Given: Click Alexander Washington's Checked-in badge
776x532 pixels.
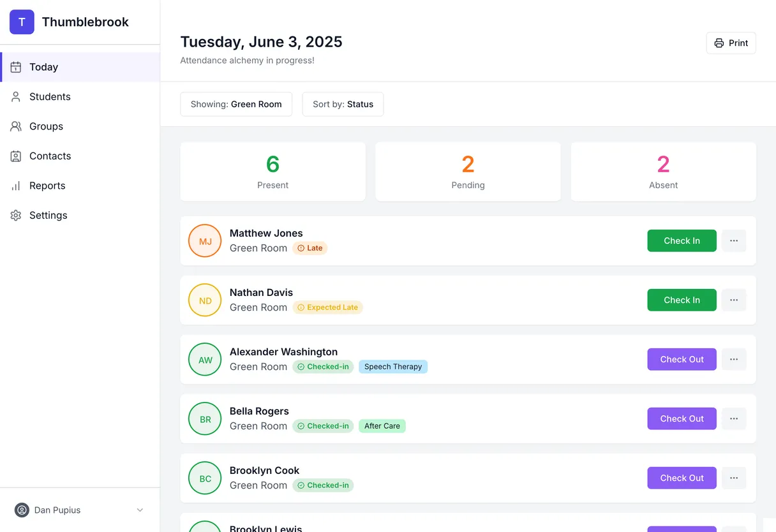Looking at the screenshot, I should [x=323, y=367].
